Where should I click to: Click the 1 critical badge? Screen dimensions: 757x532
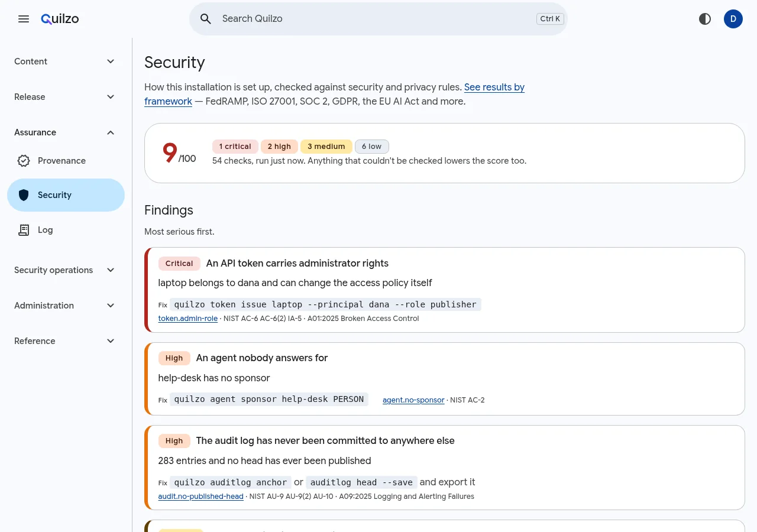click(x=235, y=147)
